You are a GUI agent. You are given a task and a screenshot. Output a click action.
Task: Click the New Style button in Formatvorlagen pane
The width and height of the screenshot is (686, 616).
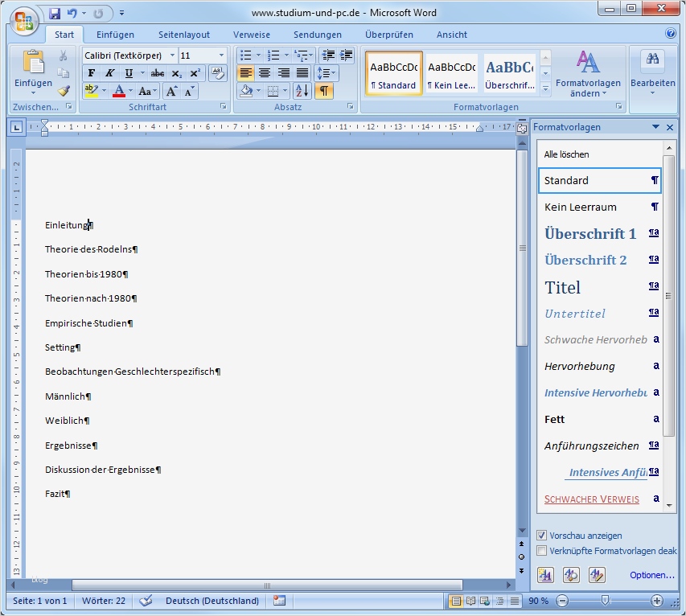[545, 575]
